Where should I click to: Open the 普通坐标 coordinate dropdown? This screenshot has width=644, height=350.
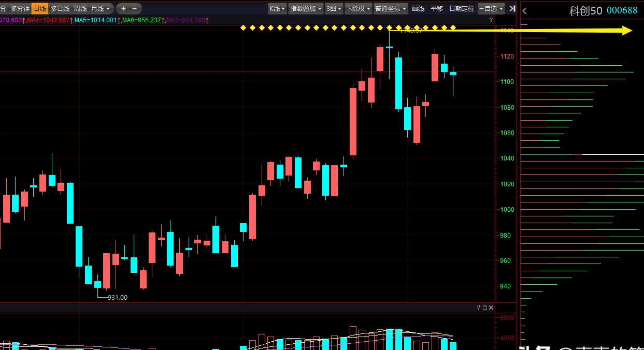pos(391,8)
